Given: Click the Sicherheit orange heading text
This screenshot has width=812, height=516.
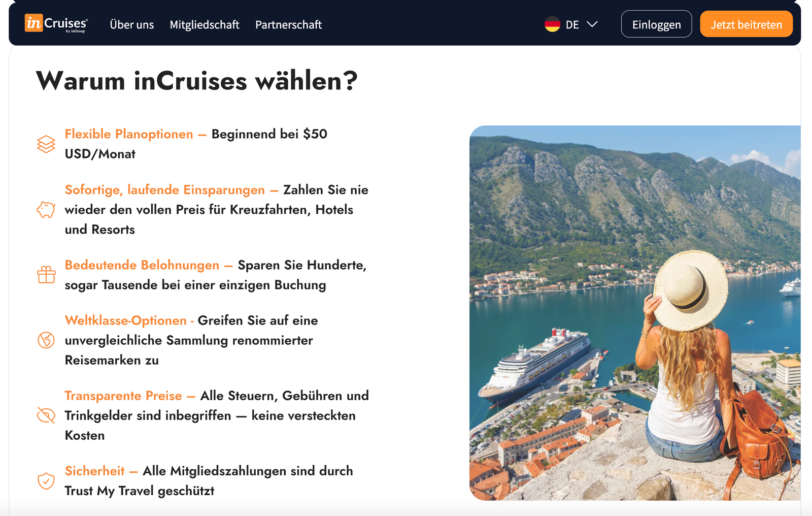Looking at the screenshot, I should (95, 471).
